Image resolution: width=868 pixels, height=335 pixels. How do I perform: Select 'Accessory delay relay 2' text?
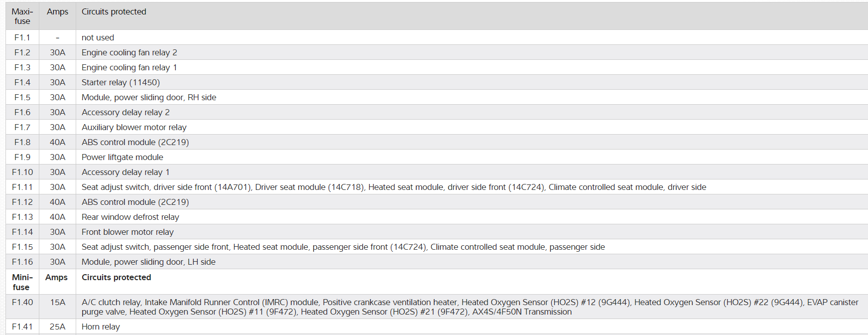[x=125, y=112]
